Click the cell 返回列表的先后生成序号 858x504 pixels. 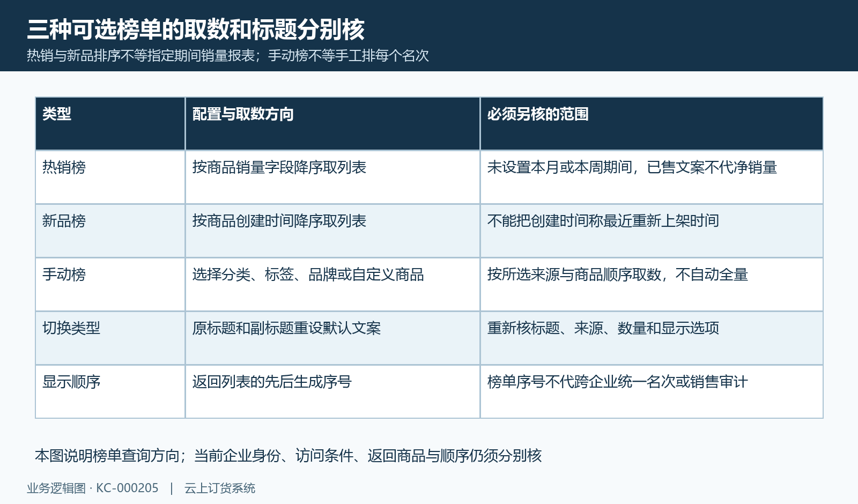[x=332, y=391]
